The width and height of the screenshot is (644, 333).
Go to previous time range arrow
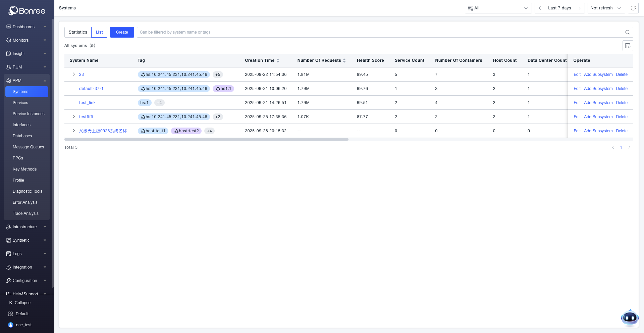pyautogui.click(x=540, y=8)
